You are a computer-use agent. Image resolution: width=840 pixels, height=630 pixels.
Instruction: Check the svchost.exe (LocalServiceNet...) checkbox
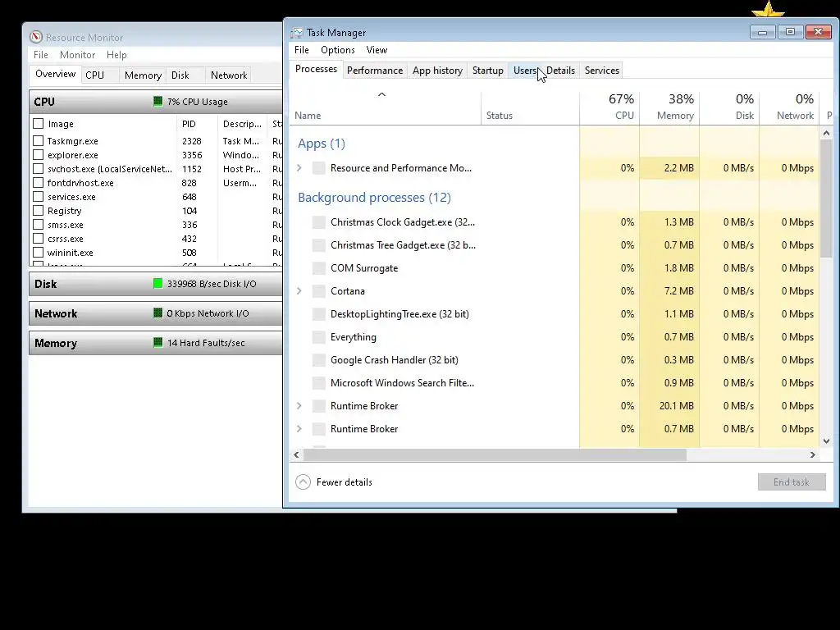[38, 169]
